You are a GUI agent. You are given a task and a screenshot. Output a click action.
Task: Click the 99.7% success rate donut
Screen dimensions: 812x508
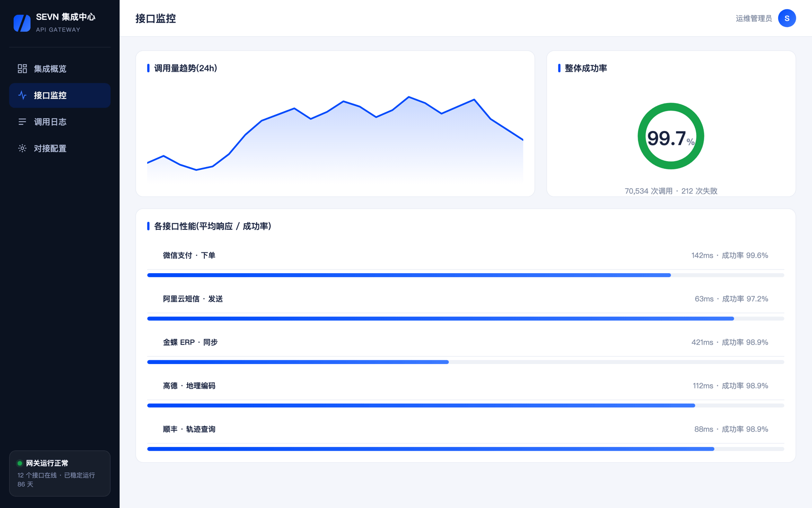pyautogui.click(x=671, y=136)
